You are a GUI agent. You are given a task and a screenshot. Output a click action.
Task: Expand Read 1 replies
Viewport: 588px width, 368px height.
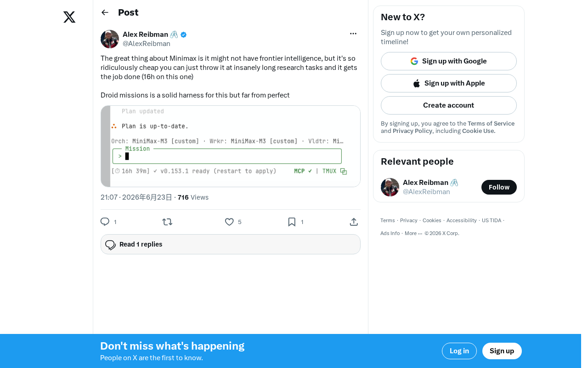(x=231, y=244)
